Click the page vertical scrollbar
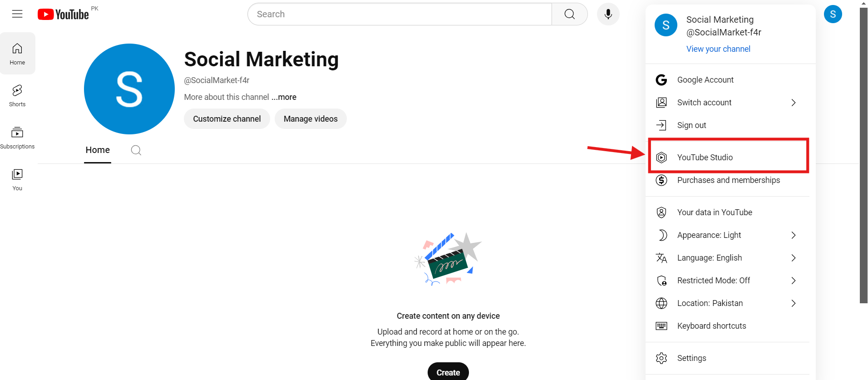The image size is (868, 380). click(x=863, y=154)
